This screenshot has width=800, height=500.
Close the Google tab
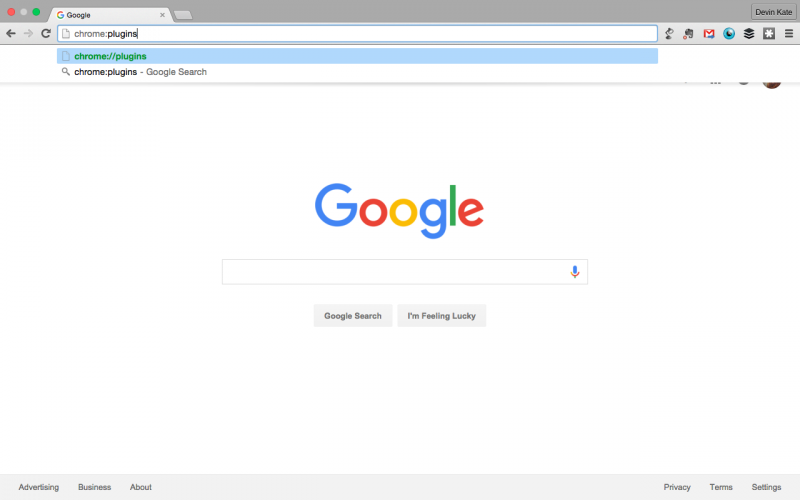pyautogui.click(x=162, y=15)
